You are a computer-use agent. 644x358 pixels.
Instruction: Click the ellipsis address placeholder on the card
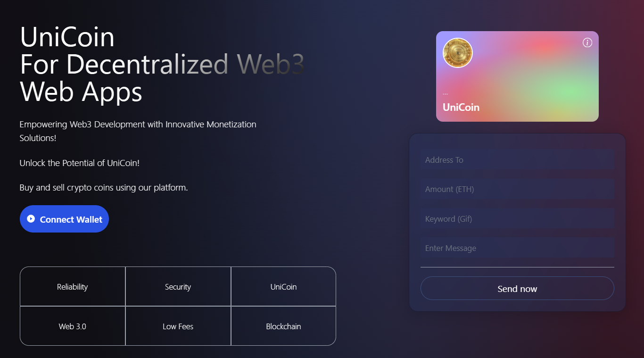click(445, 94)
